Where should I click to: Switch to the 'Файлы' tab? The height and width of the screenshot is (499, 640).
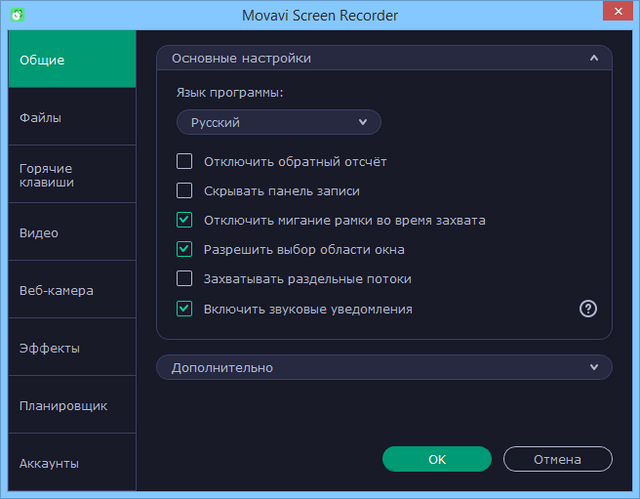72,117
